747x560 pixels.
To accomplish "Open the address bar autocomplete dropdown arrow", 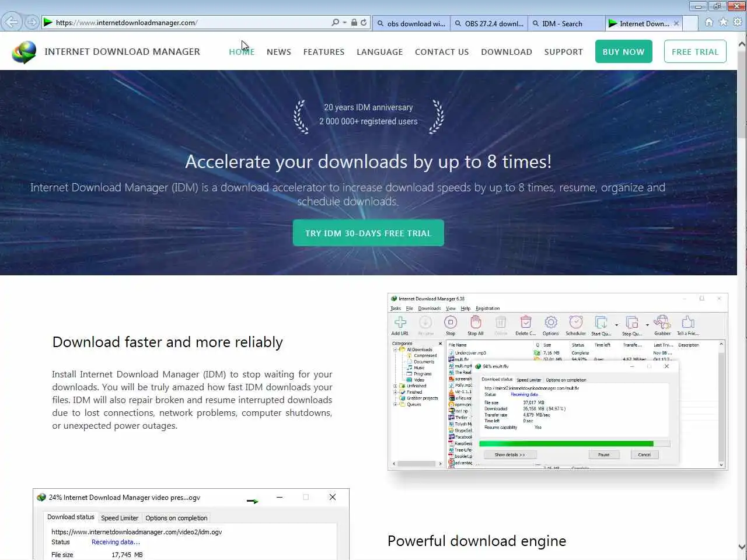I will pos(344,23).
